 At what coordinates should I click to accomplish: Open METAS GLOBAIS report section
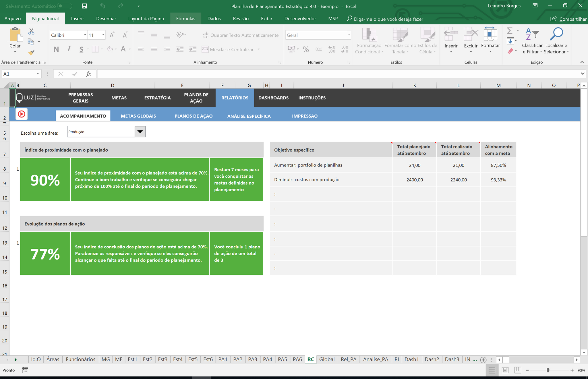point(138,116)
